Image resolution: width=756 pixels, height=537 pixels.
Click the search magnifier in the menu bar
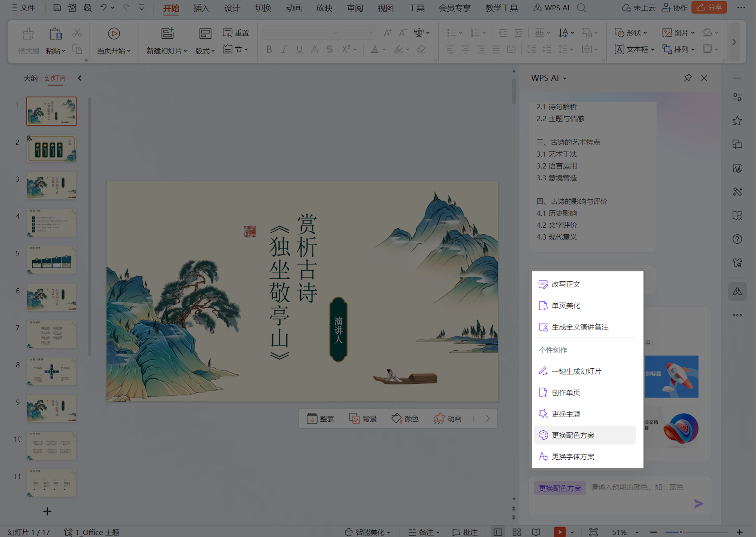pyautogui.click(x=581, y=8)
